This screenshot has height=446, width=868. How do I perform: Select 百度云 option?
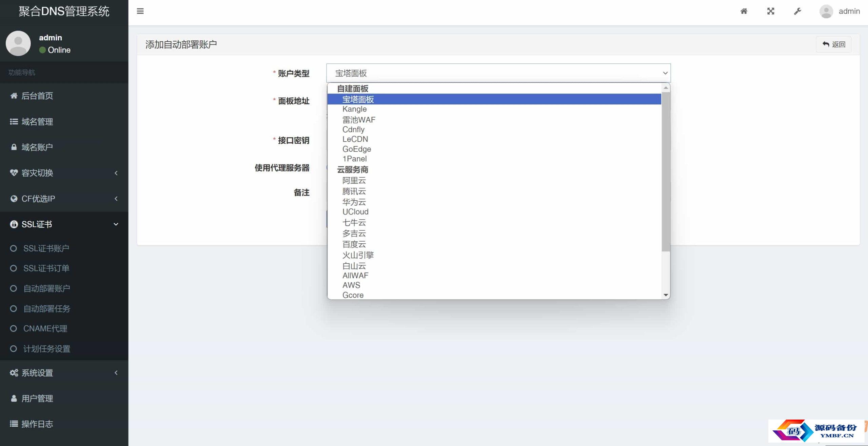[x=494, y=244]
